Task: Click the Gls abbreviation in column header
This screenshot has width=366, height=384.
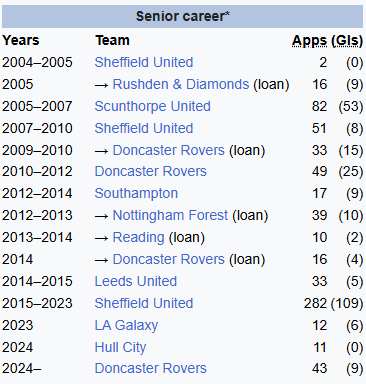Action: [x=347, y=41]
